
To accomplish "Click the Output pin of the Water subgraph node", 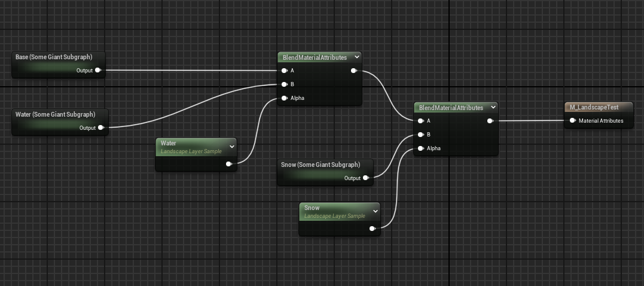I will click(100, 127).
